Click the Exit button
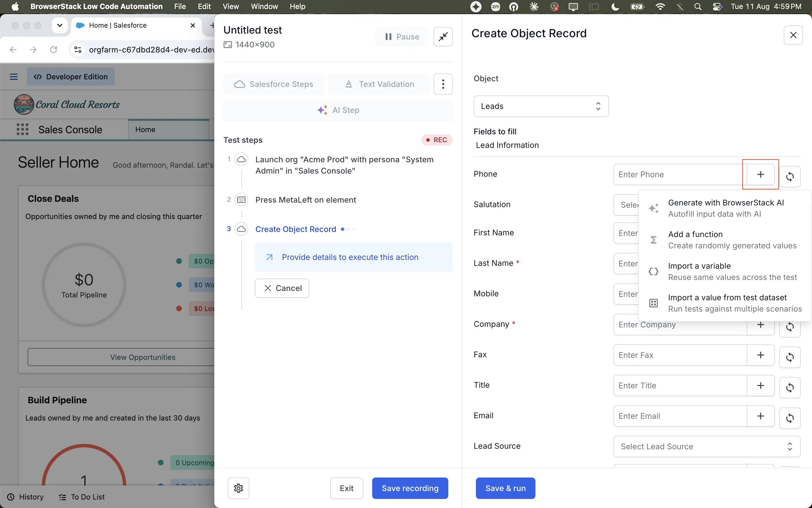 coord(346,488)
